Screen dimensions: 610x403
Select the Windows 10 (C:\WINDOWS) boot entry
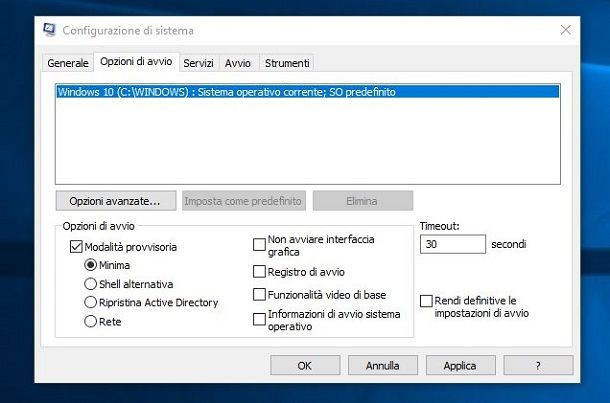[x=307, y=92]
